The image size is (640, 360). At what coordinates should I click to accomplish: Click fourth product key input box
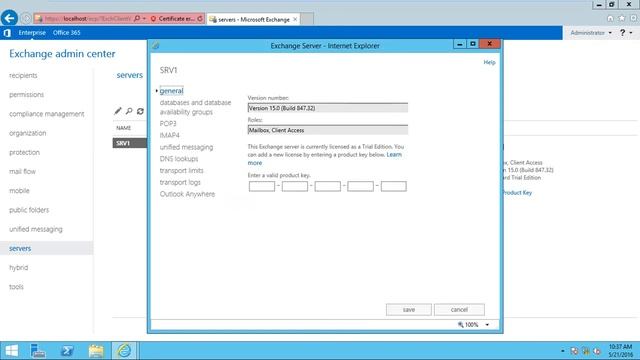(360, 187)
